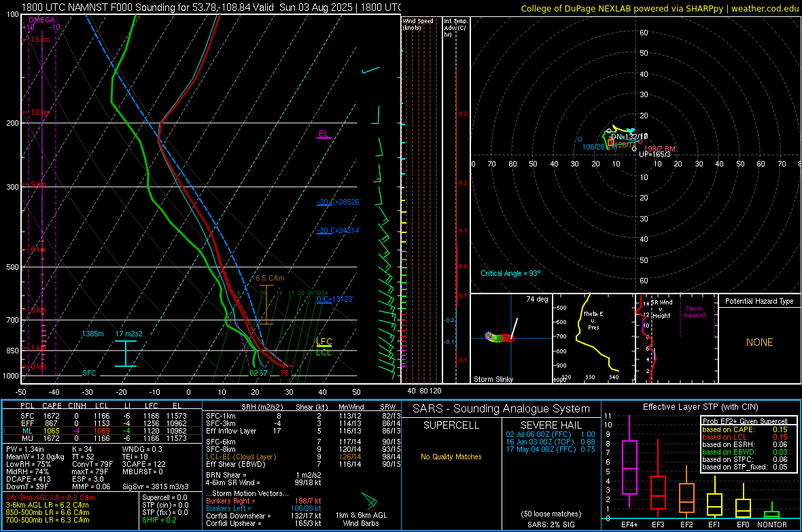Click the ConvT = 79F entry

[x=92, y=464]
